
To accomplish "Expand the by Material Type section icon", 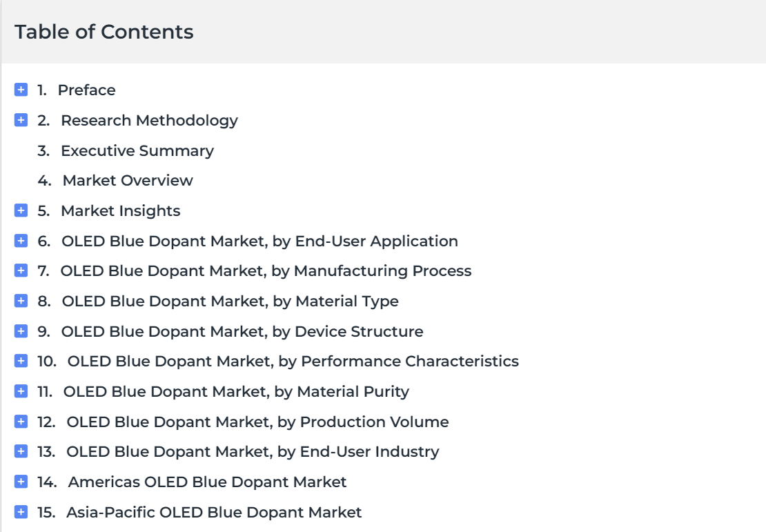I will [x=21, y=301].
